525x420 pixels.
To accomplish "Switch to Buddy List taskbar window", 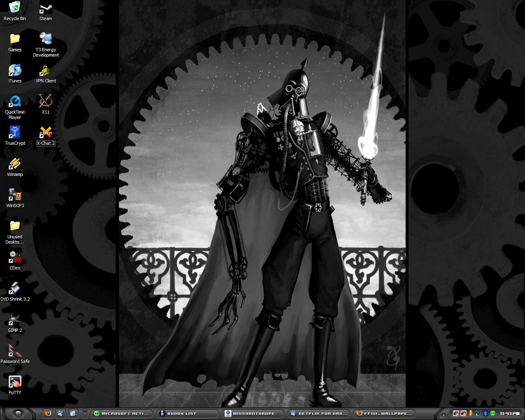I will click(187, 413).
